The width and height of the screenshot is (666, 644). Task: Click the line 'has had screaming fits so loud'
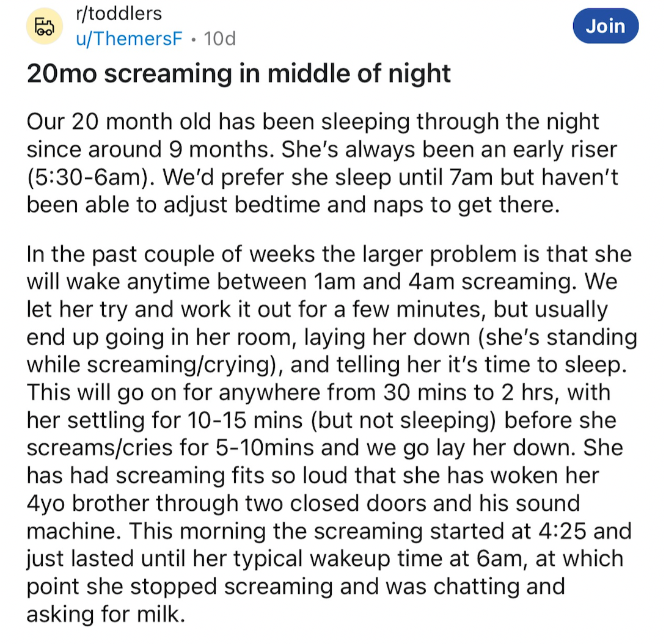click(313, 475)
